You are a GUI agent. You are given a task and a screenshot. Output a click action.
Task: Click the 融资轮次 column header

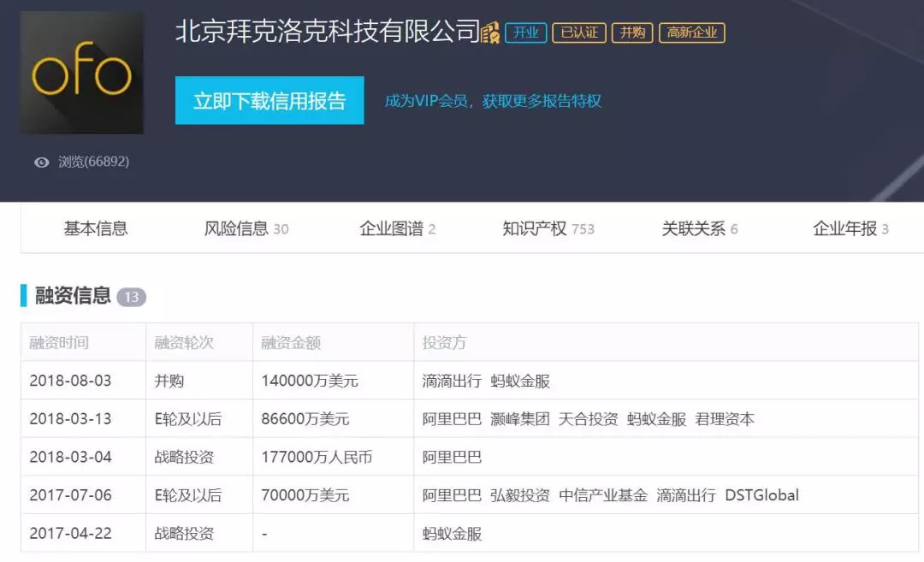coord(184,342)
